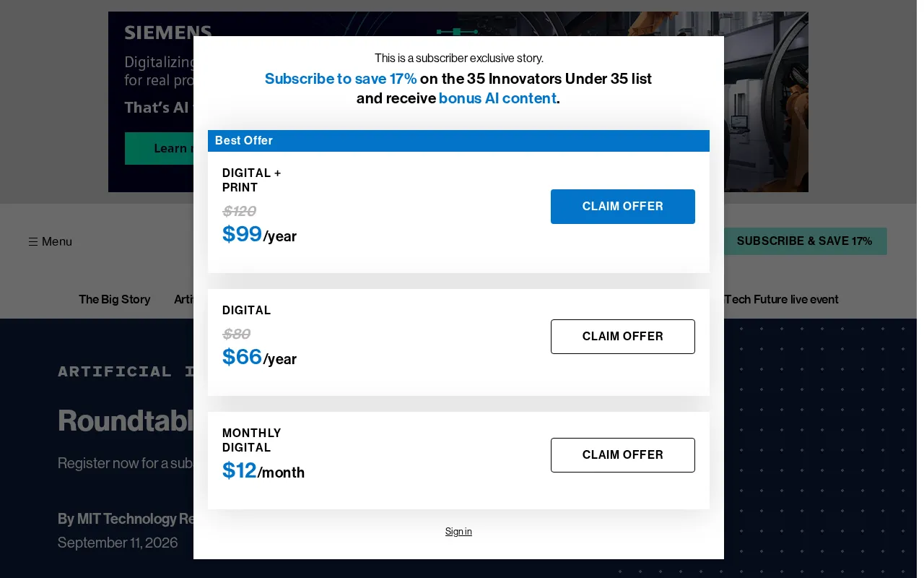924x578 pixels.
Task: Click the MIT Technology Review byline
Action: coord(126,519)
